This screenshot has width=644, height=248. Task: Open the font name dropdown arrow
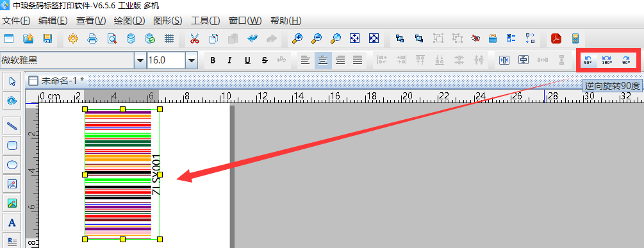tap(140, 60)
